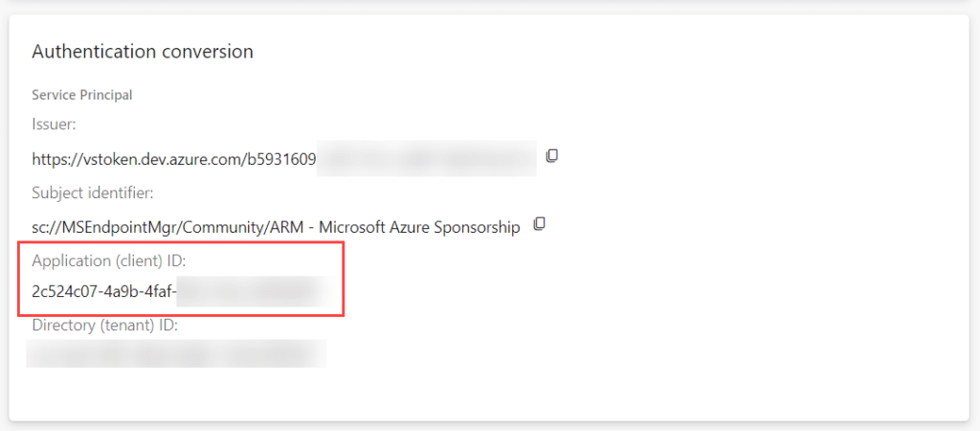Select the sc://MSEndpointMgr subject identifier value

click(276, 228)
